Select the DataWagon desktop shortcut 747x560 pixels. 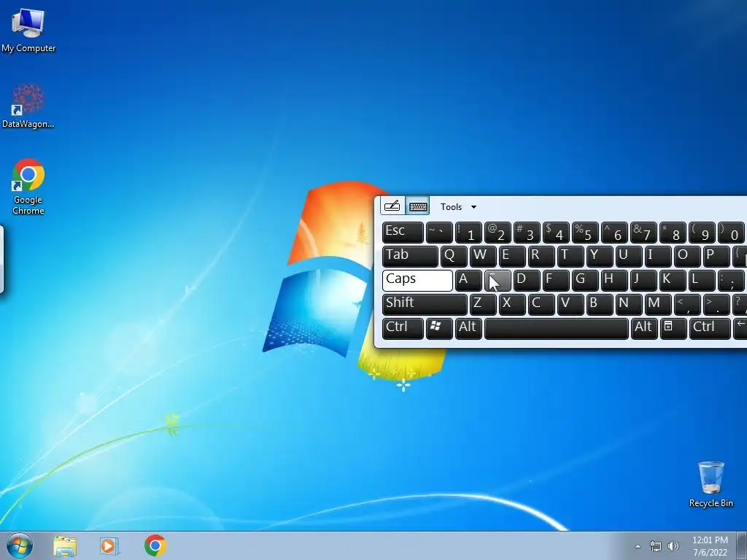(28, 106)
